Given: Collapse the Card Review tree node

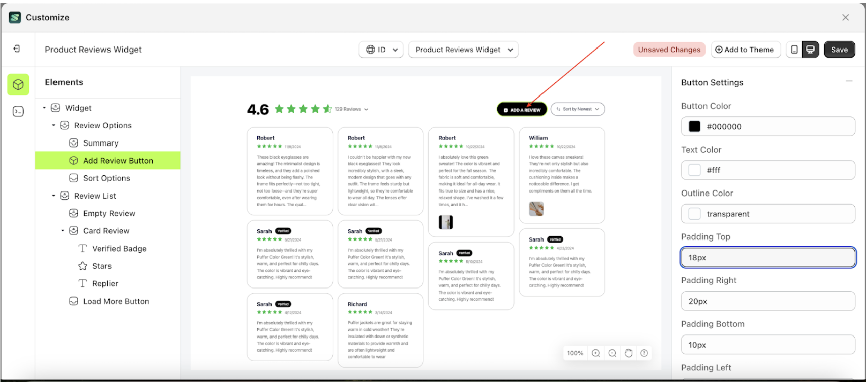Looking at the screenshot, I should 63,231.
